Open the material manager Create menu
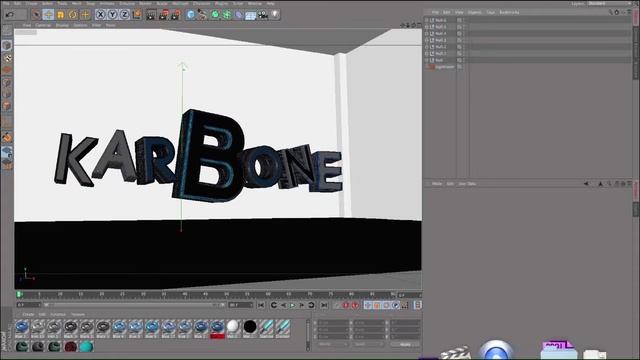This screenshot has width=640, height=360. tap(28, 314)
